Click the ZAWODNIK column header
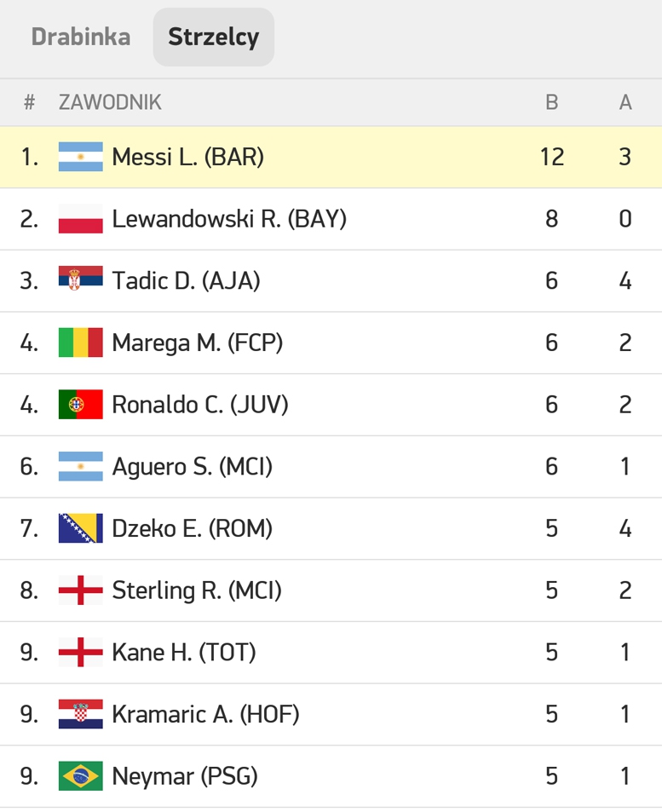 110,102
